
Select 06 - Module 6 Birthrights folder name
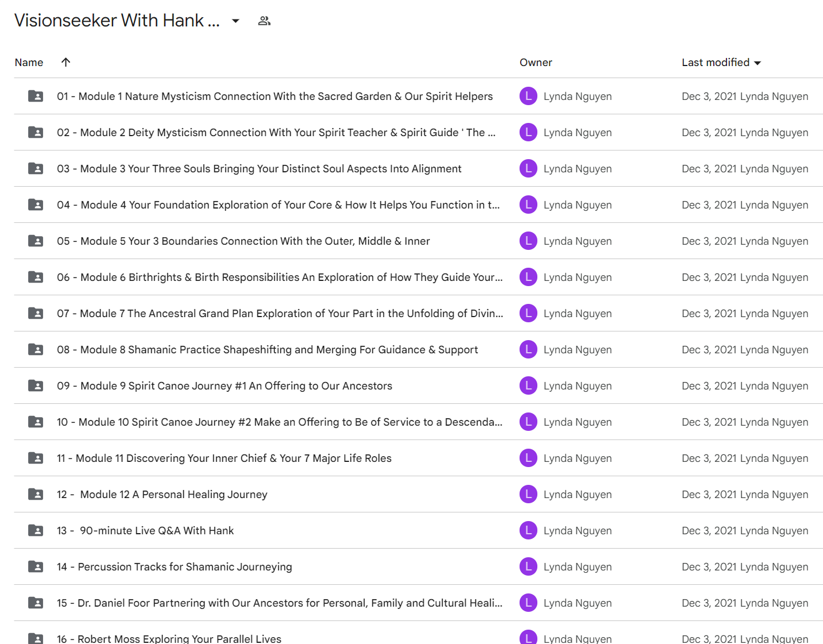280,277
